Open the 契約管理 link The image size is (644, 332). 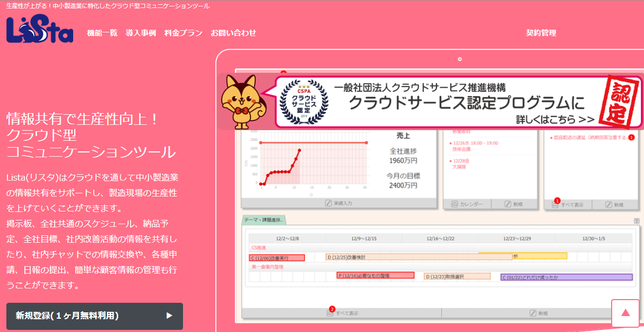point(541,33)
